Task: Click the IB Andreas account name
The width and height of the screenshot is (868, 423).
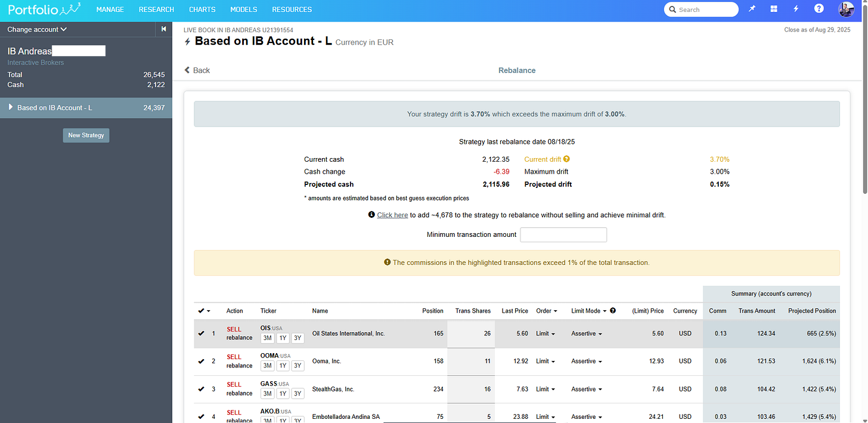Action: [x=29, y=51]
